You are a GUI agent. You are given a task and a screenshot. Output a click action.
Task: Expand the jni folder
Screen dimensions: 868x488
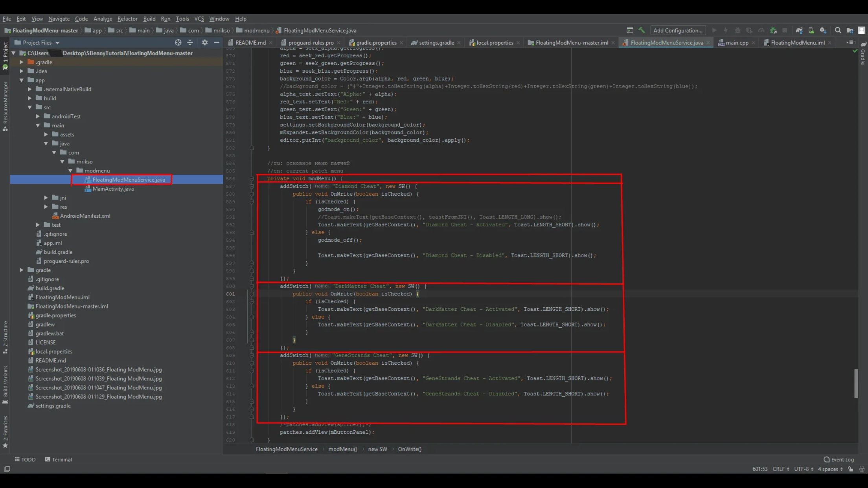coord(46,198)
